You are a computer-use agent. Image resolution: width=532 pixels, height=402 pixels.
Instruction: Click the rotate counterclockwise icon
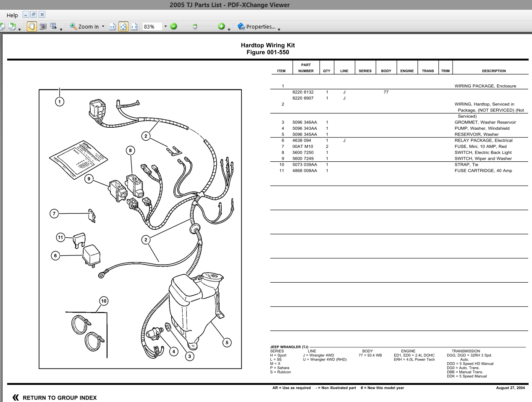pos(3,26)
